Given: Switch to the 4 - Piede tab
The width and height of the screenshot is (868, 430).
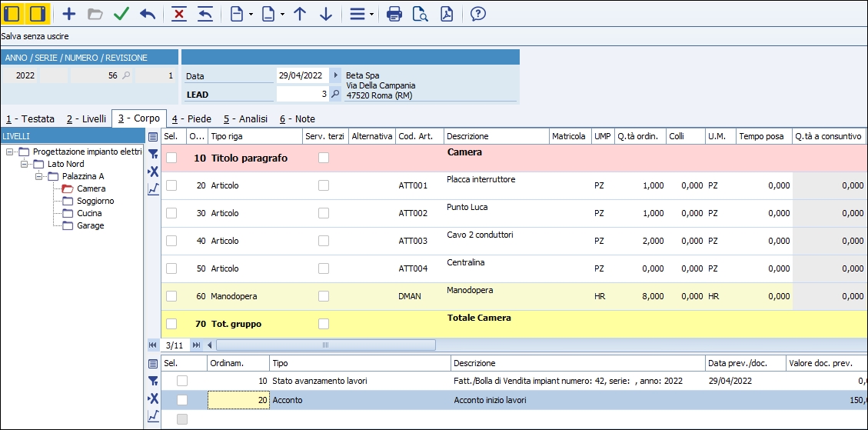Looking at the screenshot, I should [191, 119].
